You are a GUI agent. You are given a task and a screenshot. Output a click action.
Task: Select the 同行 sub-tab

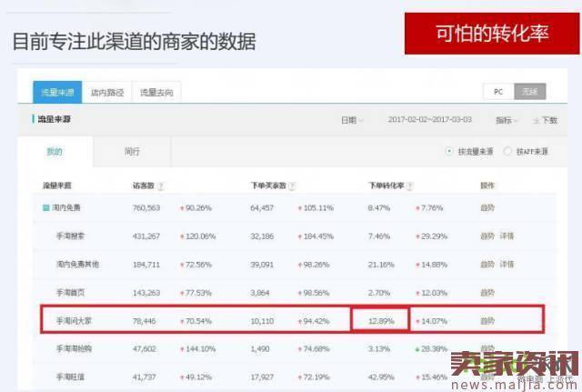tap(132, 152)
